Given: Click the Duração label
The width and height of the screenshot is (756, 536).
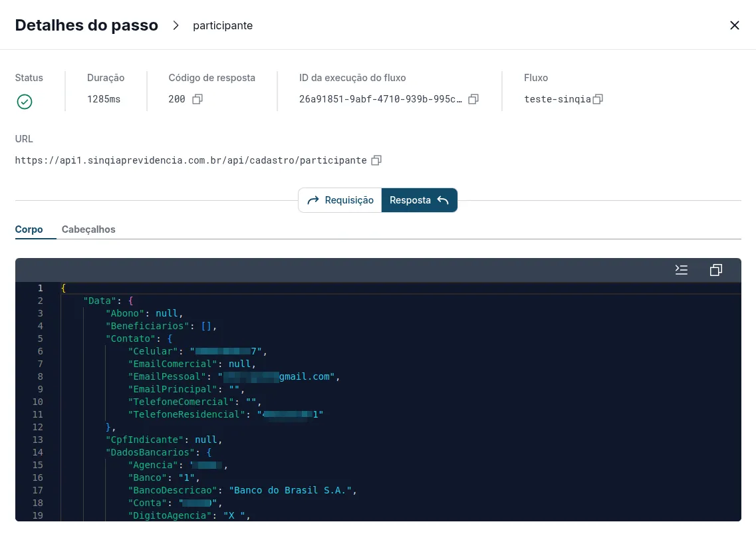Looking at the screenshot, I should point(106,78).
